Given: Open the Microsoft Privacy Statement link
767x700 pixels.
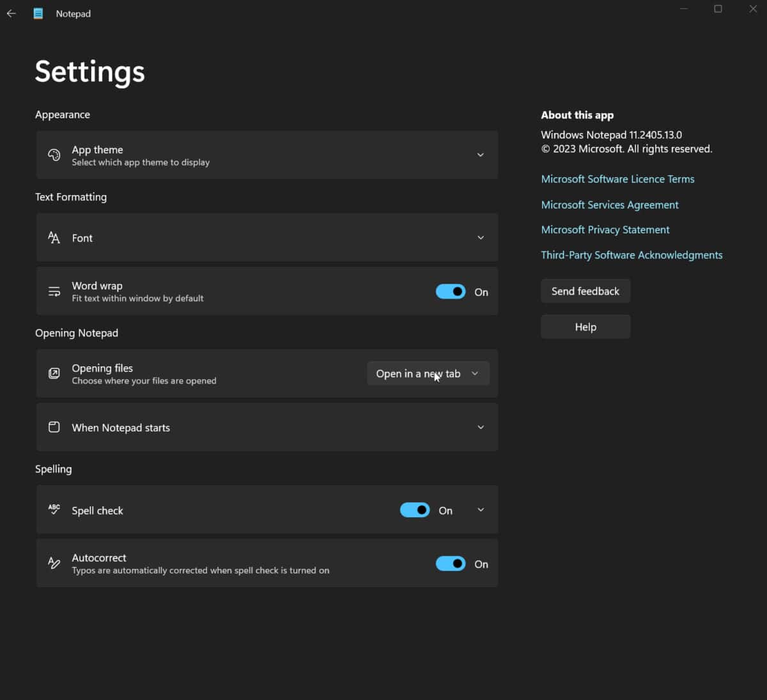Looking at the screenshot, I should coord(605,229).
